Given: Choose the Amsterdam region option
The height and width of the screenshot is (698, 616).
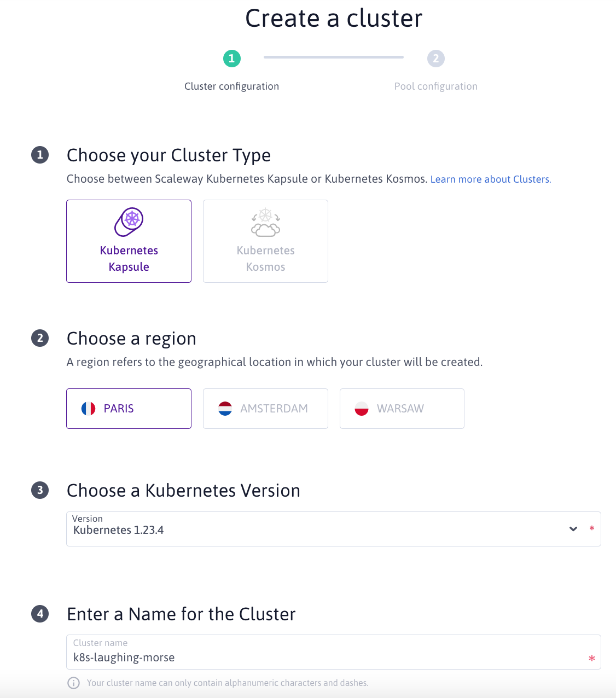Looking at the screenshot, I should click(x=265, y=409).
